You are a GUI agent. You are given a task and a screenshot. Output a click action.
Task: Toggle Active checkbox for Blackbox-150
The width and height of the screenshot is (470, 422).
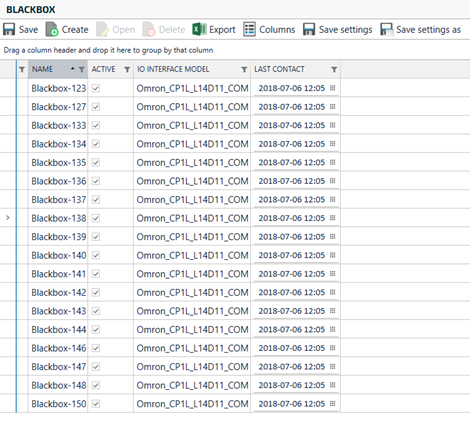coord(96,404)
